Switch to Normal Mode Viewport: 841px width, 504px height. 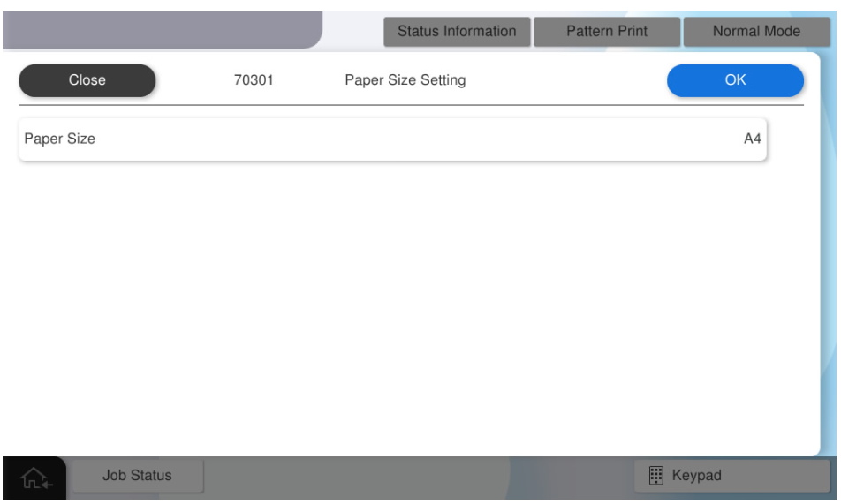click(756, 31)
